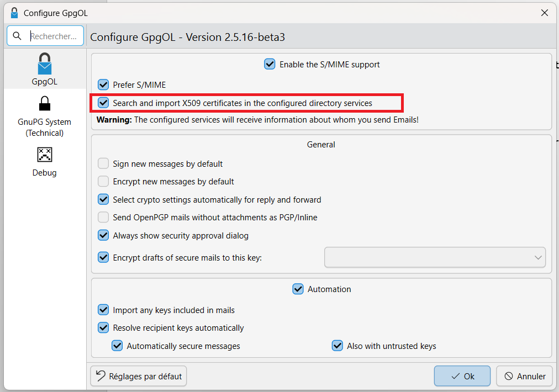Toggle Encrypt drafts of secure mails checkbox
Image resolution: width=559 pixels, height=392 pixels.
103,257
